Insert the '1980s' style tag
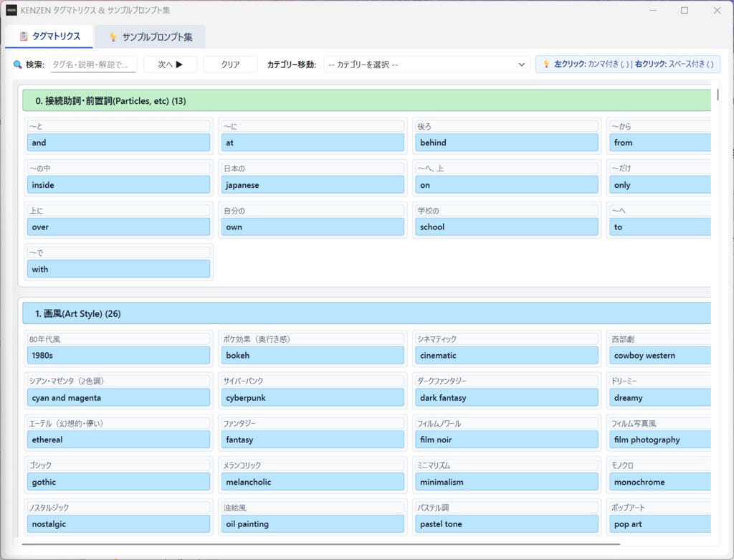Screen dimensions: 734x560 click(x=118, y=355)
